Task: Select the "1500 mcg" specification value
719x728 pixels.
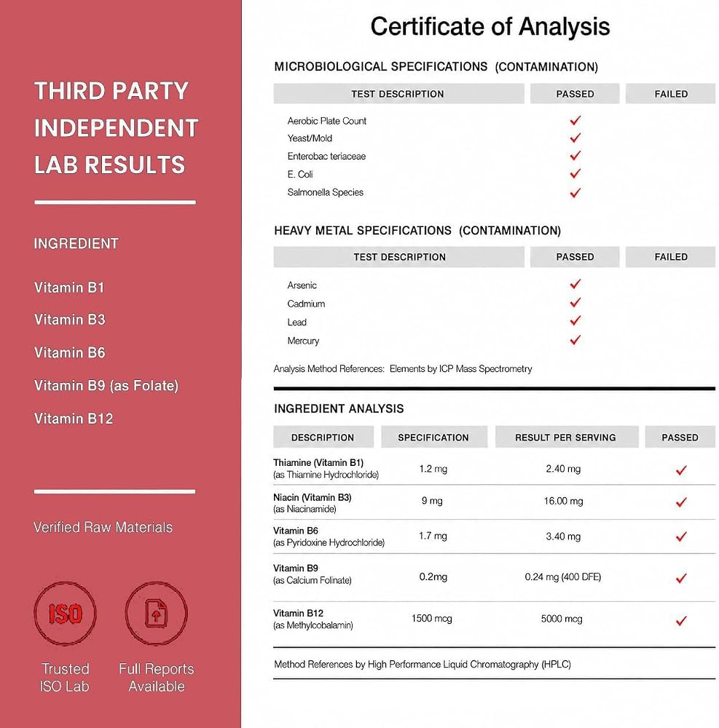Action: tap(431, 618)
